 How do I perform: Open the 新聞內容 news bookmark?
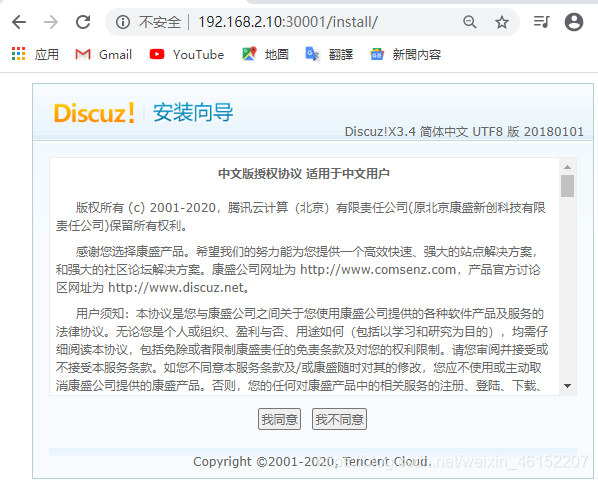click(405, 54)
